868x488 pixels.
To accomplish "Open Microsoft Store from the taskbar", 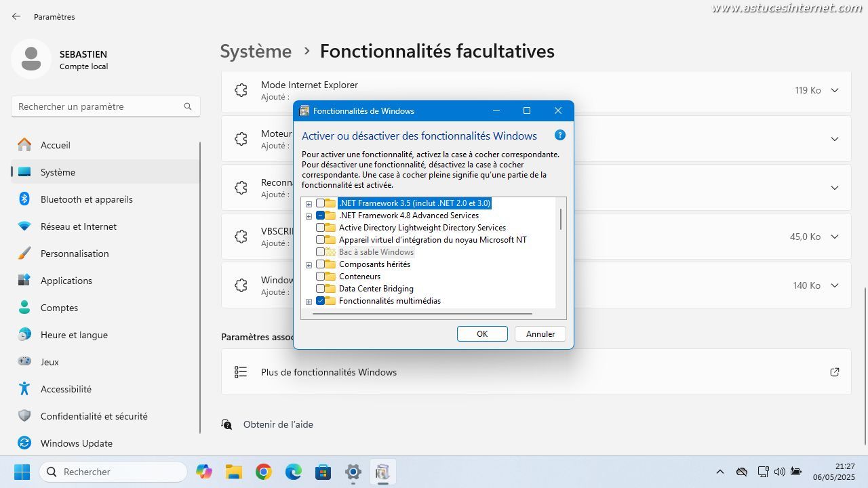I will 323,472.
